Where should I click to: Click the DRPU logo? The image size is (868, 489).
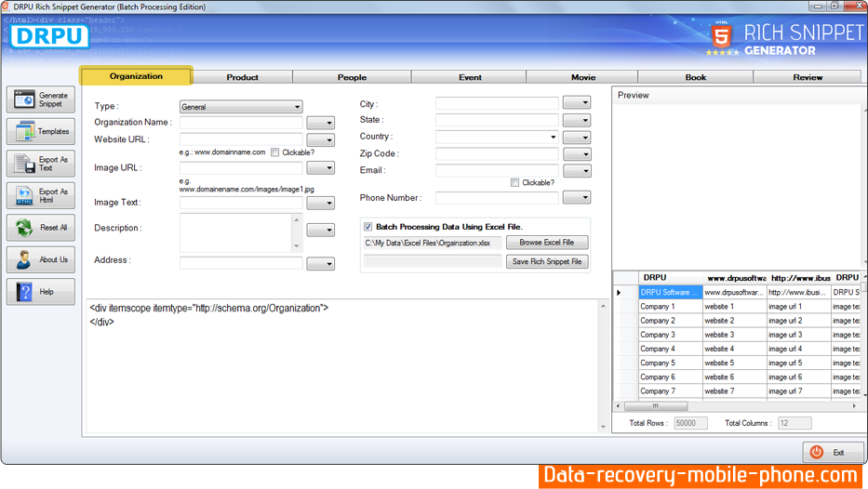point(49,36)
